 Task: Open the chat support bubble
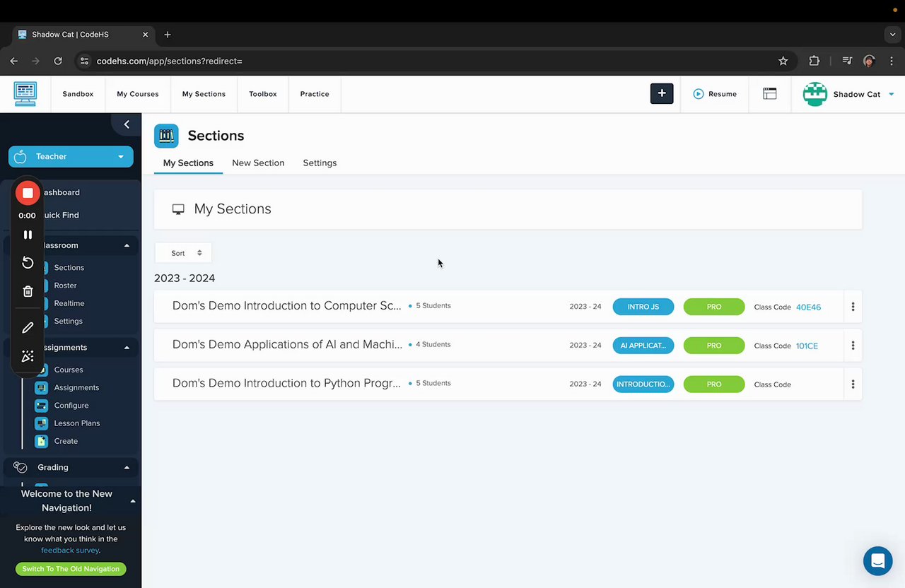pos(877,561)
